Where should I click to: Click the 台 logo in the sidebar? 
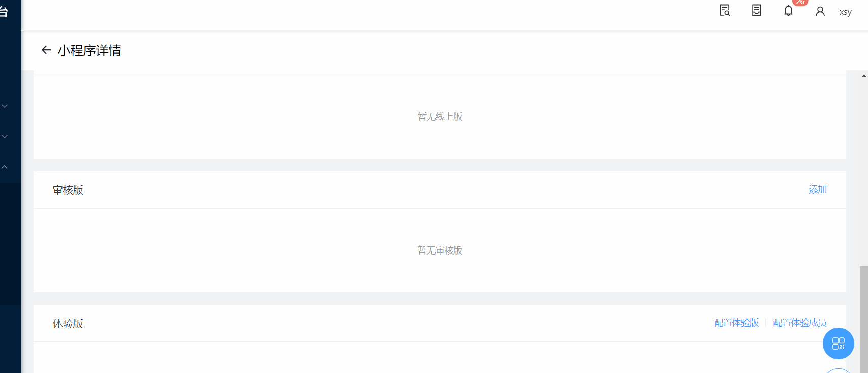pyautogui.click(x=4, y=12)
